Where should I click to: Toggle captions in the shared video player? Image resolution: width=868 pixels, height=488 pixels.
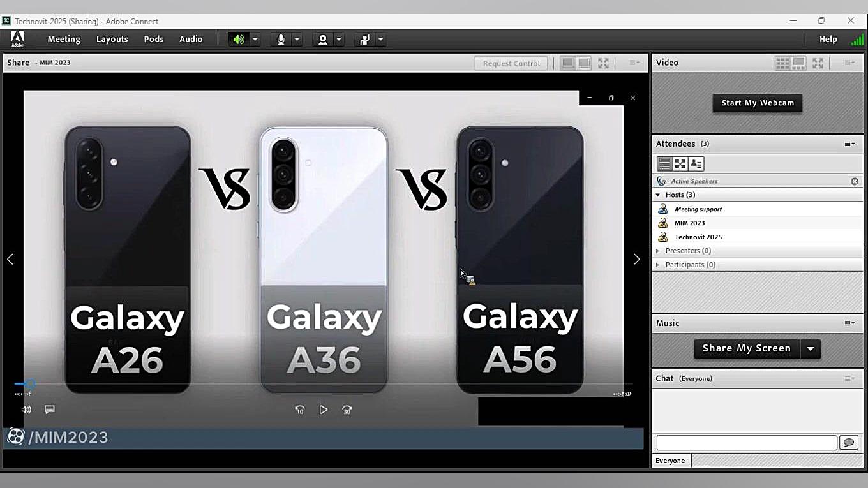50,410
